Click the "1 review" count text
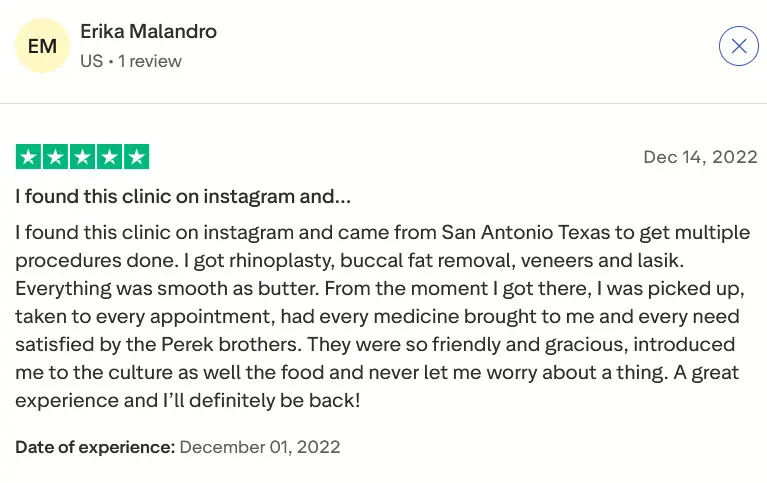This screenshot has width=767, height=483. point(150,61)
